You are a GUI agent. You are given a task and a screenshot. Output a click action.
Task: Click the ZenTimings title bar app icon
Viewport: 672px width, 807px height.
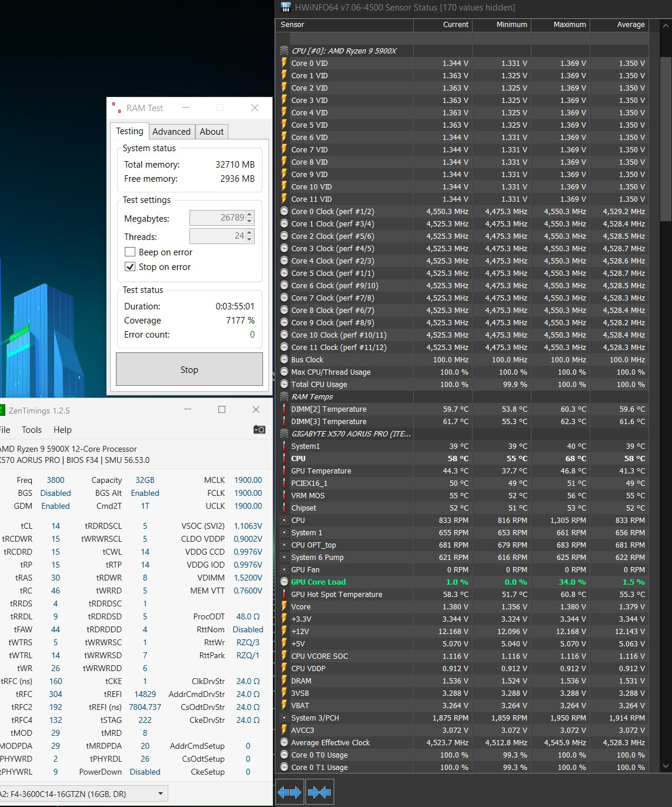click(x=2, y=410)
